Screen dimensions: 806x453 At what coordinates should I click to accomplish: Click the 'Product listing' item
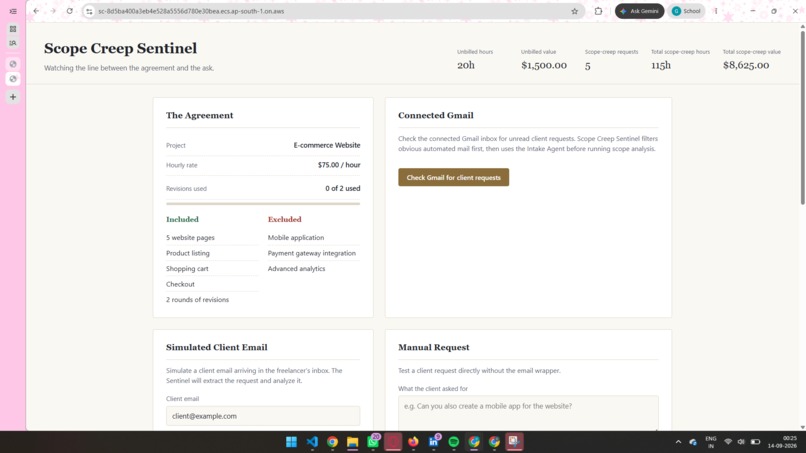[188, 253]
